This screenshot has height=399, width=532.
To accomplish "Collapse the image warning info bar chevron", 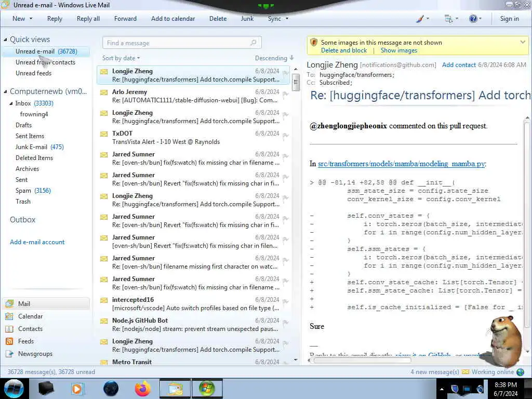I will click(523, 42).
